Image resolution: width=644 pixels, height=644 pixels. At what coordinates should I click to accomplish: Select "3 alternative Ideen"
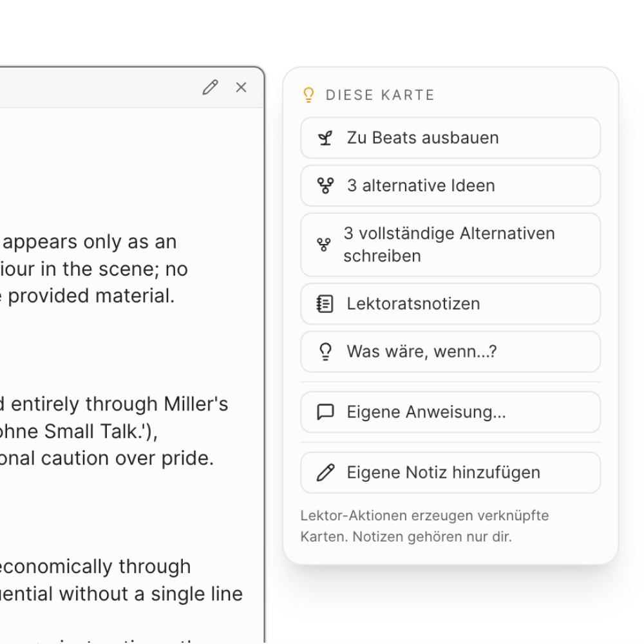pyautogui.click(x=421, y=185)
